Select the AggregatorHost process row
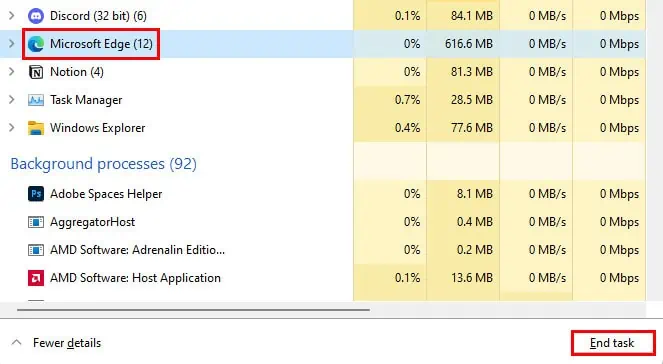Image resolution: width=663 pixels, height=364 pixels. (323, 222)
